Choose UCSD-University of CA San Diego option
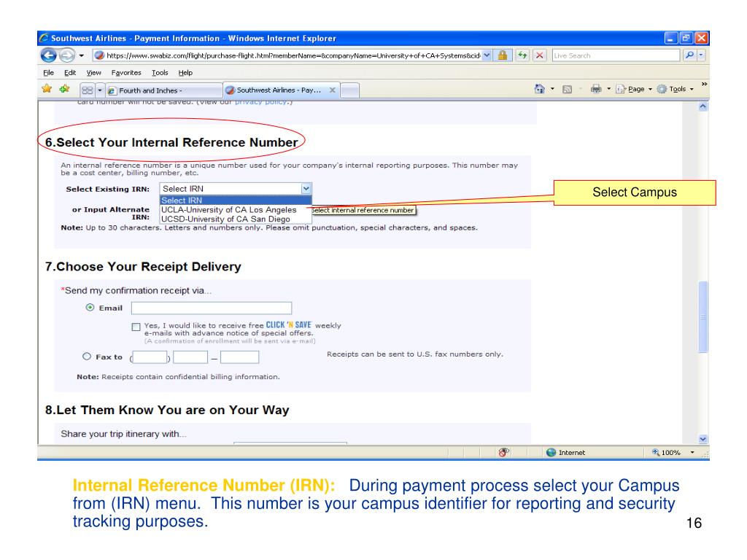This screenshot has height=560, width=747. [225, 219]
